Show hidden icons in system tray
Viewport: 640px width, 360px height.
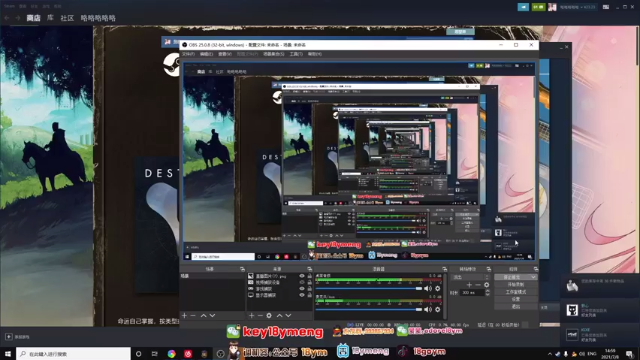click(x=549, y=354)
